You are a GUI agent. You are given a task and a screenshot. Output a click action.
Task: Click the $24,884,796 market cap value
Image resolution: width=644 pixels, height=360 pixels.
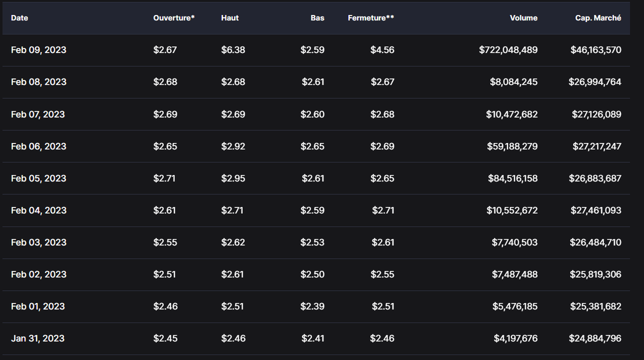click(x=595, y=339)
